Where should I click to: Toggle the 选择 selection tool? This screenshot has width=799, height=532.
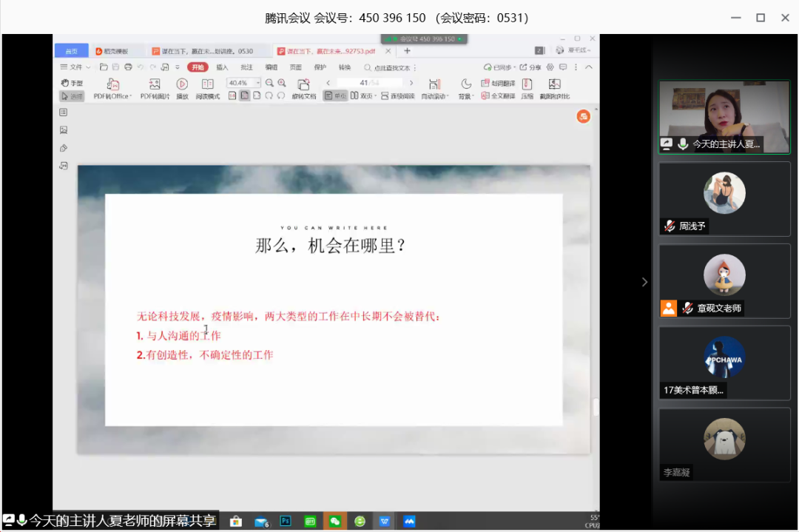72,96
